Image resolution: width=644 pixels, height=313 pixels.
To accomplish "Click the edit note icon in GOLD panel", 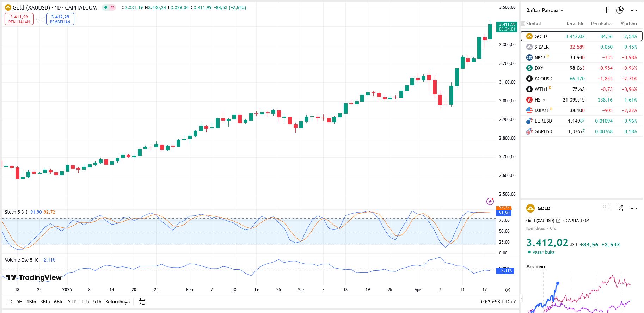I will coord(620,208).
